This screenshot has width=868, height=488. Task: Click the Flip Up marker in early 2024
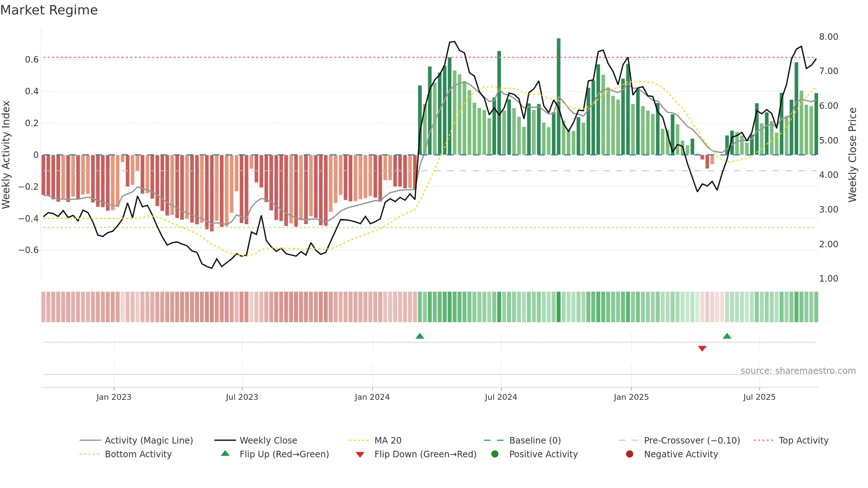click(420, 336)
